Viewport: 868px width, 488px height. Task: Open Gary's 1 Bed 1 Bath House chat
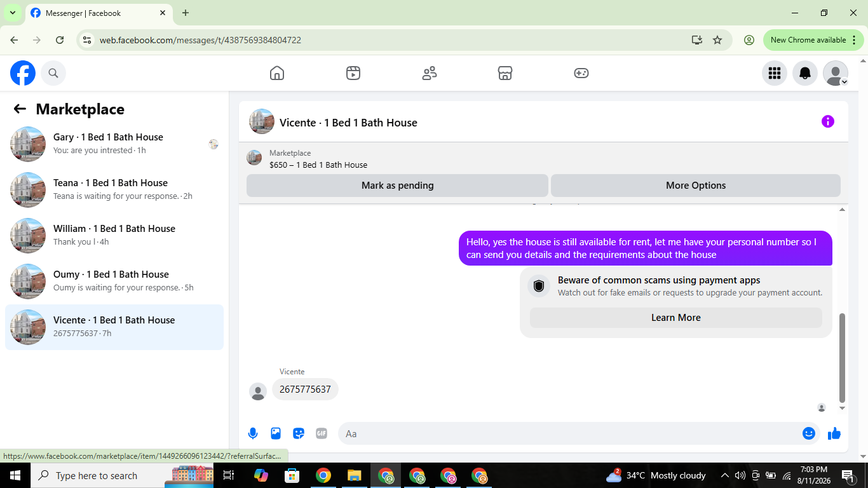pos(114,144)
